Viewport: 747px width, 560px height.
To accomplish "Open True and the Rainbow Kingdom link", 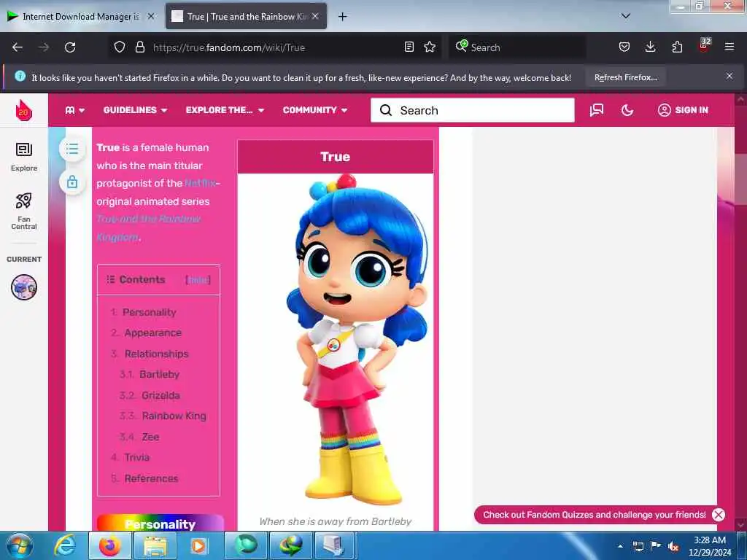I will [149, 228].
